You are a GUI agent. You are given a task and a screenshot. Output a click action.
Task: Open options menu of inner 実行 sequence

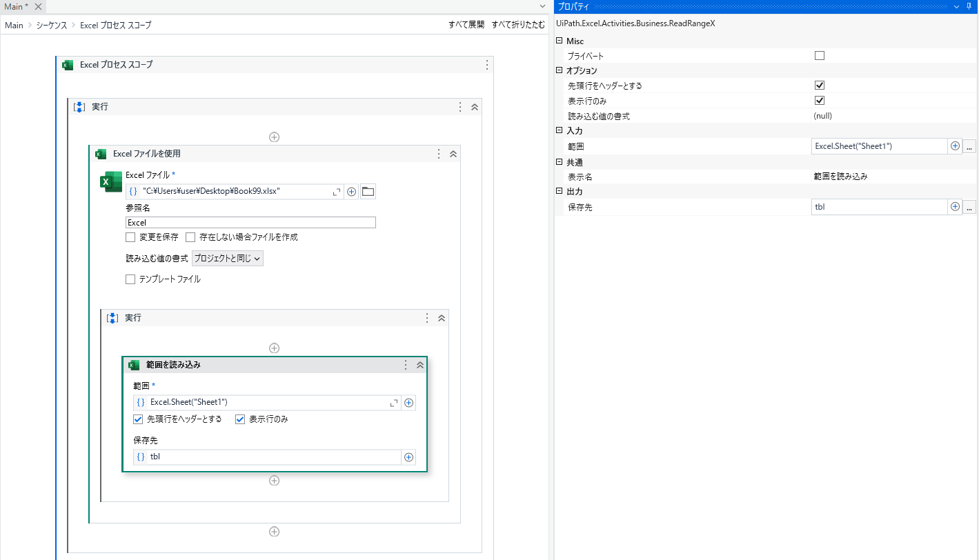[x=427, y=318]
